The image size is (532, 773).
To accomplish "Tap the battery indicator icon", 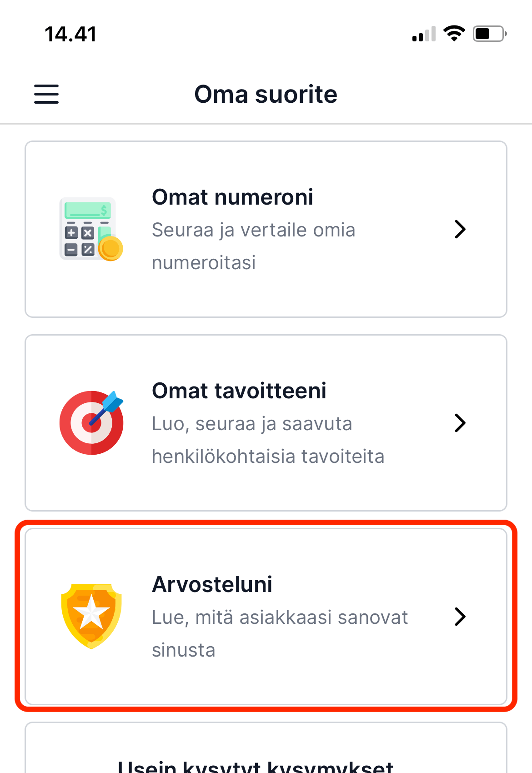I will [490, 34].
